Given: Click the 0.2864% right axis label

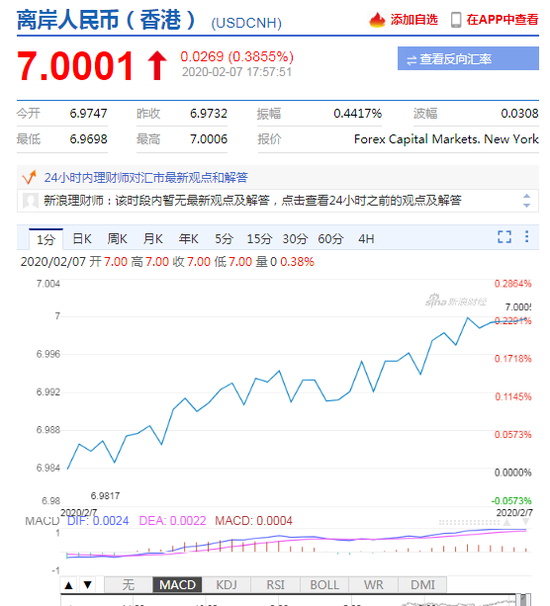Looking at the screenshot, I should (x=513, y=284).
